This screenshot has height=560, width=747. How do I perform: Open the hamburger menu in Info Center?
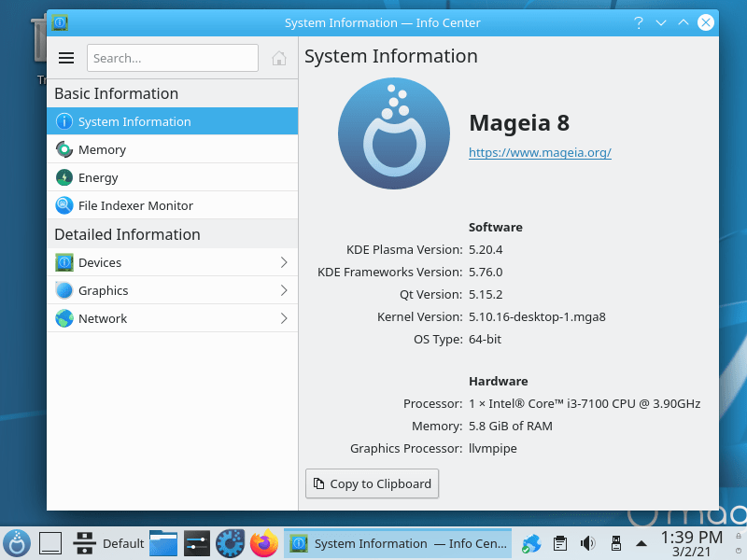66,58
